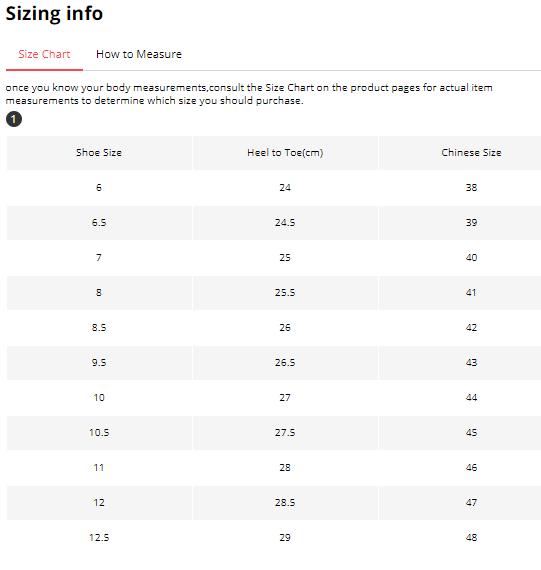Click the Heel to Toe(cm) column header
The width and height of the screenshot is (541, 570).
click(x=285, y=153)
